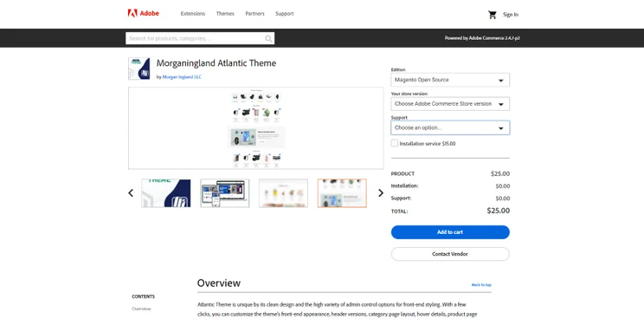
Task: Click the Atlantic Theme product logo icon
Action: click(138, 68)
